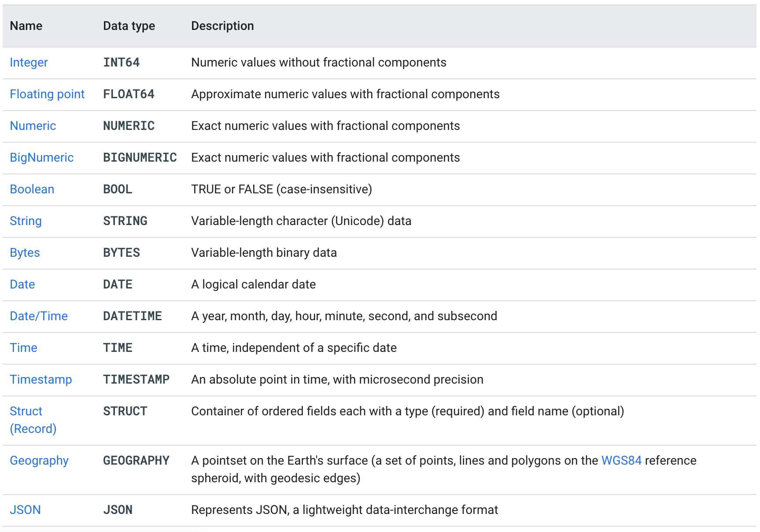This screenshot has height=532, width=760.
Task: Follow the Timestamp link
Action: click(41, 380)
